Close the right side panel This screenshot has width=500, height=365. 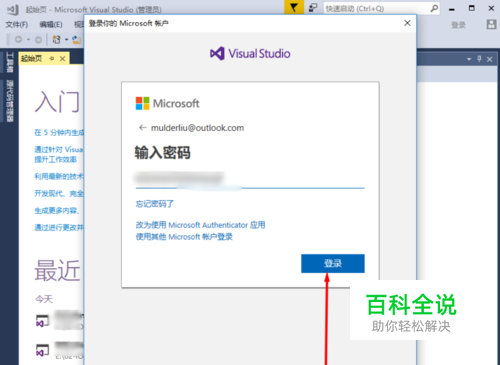click(489, 59)
